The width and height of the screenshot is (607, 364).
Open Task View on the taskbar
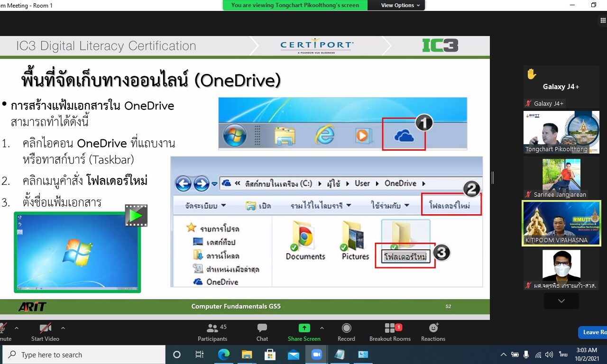pos(200,355)
